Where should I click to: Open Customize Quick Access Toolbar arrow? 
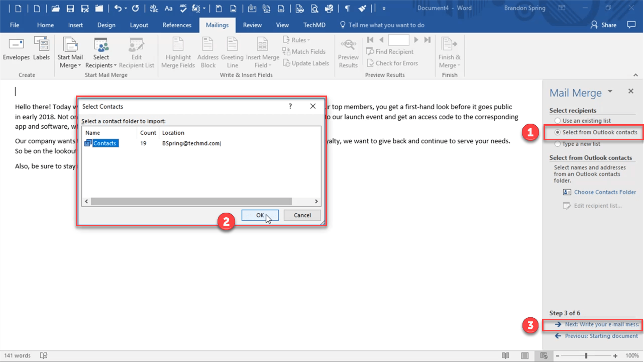pyautogui.click(x=384, y=8)
